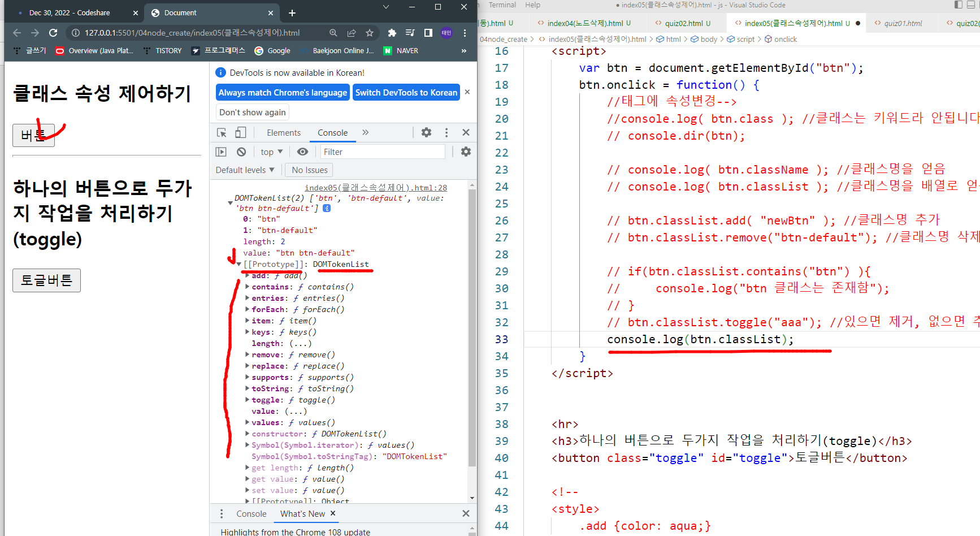The image size is (980, 536).
Task: Collapse the DOMTokenList(2) object
Action: click(230, 202)
